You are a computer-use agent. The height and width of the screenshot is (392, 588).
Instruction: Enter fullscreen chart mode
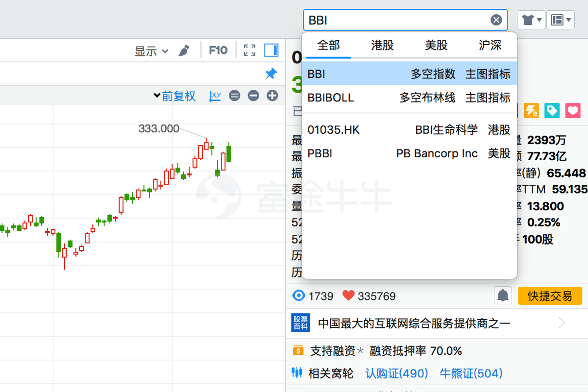point(250,50)
